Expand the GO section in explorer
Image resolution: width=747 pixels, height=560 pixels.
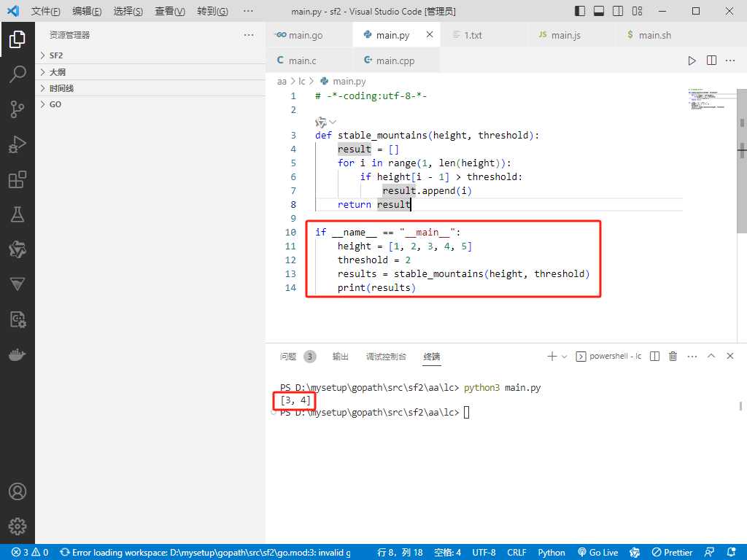coord(150,104)
